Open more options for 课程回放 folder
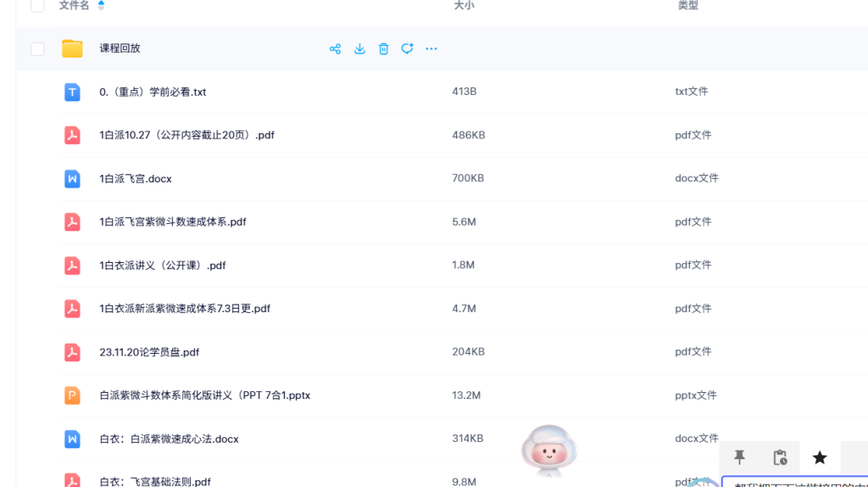Screen dimensions: 868x487 coord(431,48)
